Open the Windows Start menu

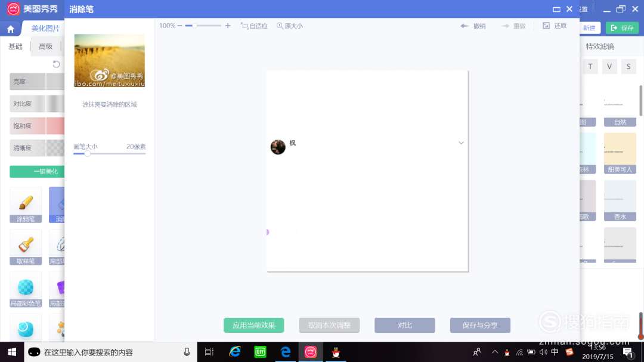coord(12,352)
